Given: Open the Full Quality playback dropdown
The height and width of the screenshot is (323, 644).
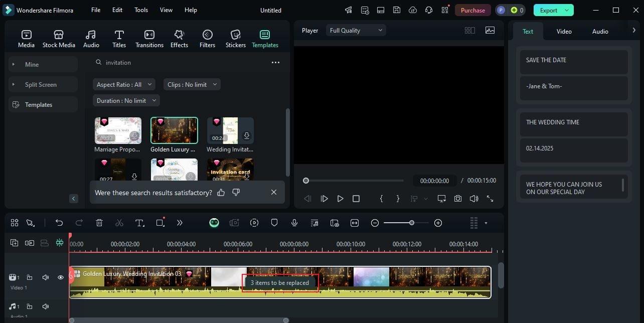Looking at the screenshot, I should pyautogui.click(x=356, y=30).
